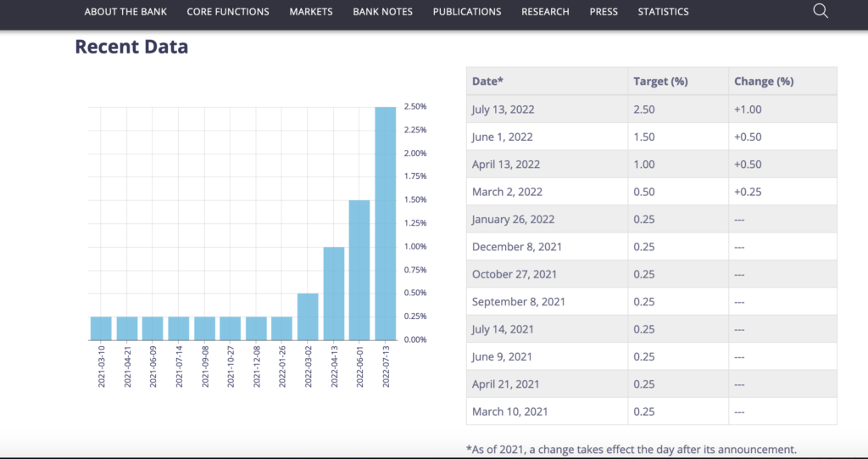
Task: Select the December 8, 2021 date cell
Action: pos(547,247)
